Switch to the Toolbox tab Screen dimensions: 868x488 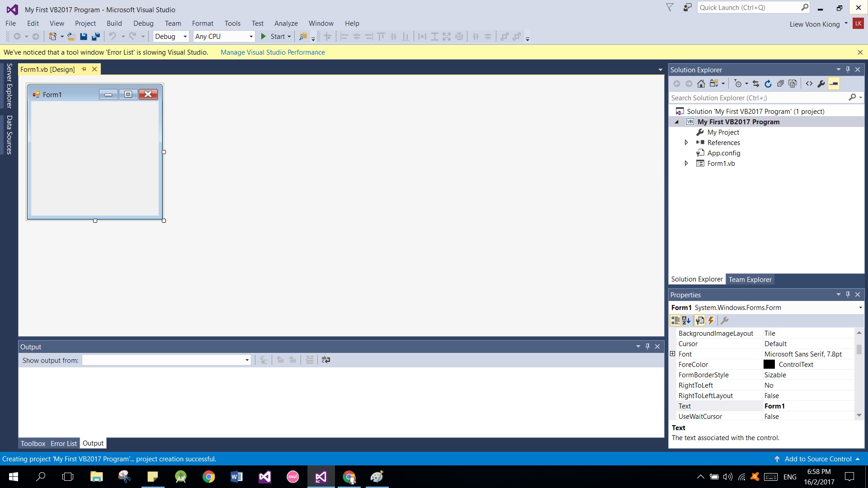(33, 443)
